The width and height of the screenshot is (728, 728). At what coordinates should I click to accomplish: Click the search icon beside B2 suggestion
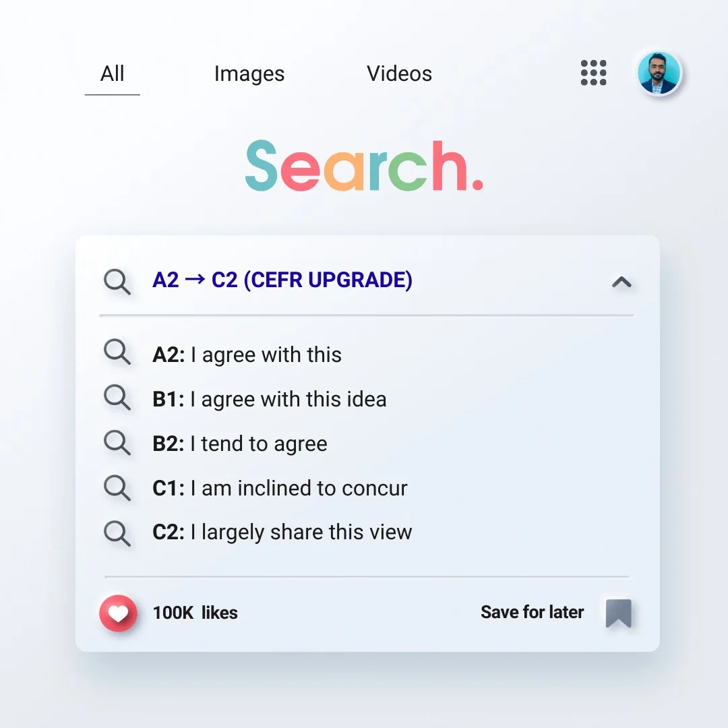point(117,443)
